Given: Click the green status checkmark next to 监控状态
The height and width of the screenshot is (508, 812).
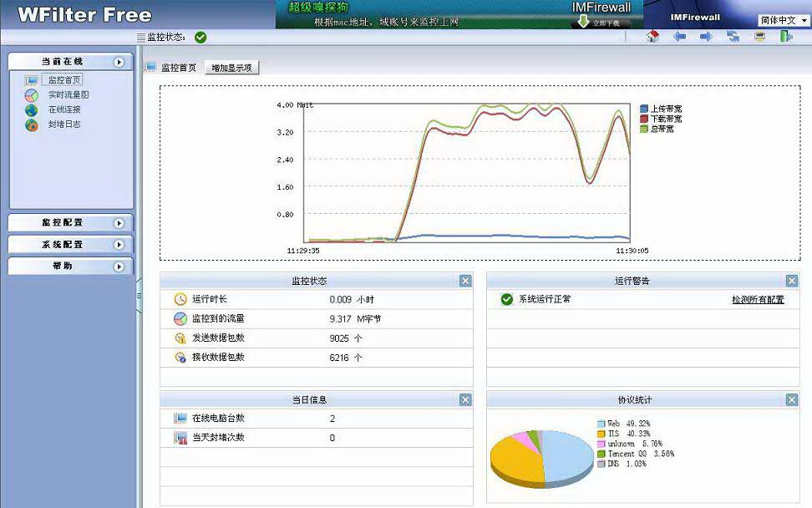Looking at the screenshot, I should pyautogui.click(x=199, y=37).
